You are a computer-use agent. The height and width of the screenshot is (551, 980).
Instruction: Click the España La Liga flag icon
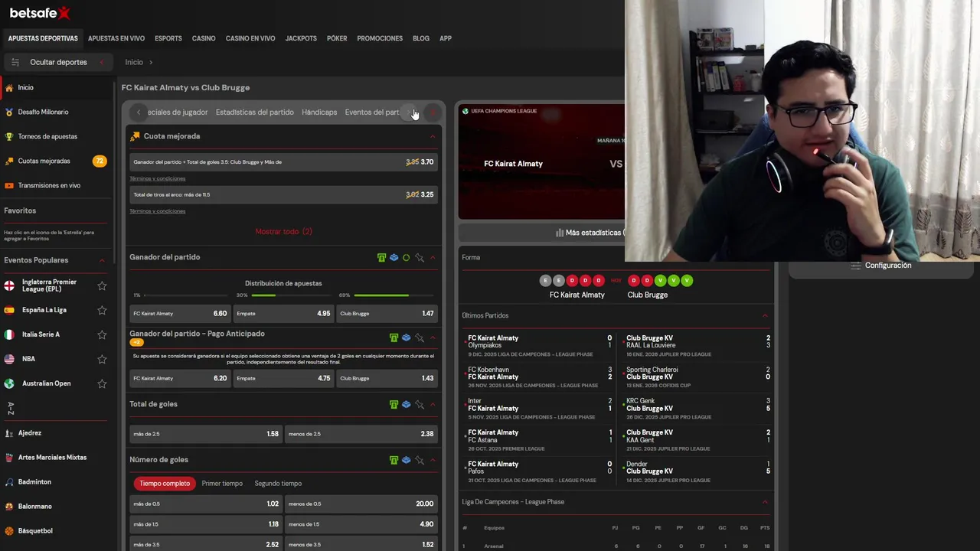[x=9, y=310]
